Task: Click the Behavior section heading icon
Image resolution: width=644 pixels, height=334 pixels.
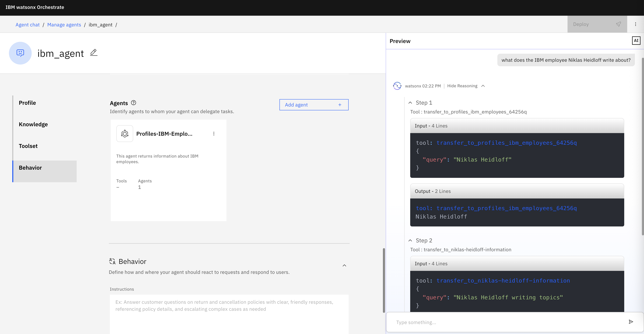Action: (x=112, y=261)
